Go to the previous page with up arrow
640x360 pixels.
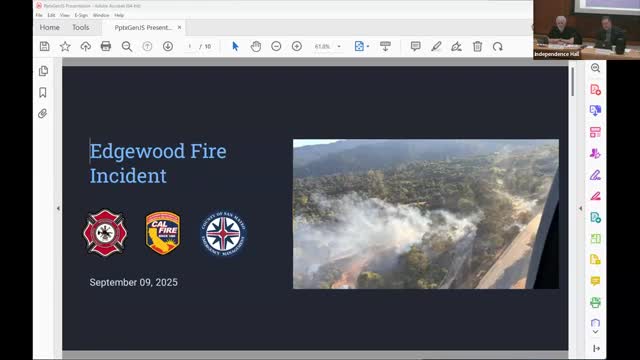pyautogui.click(x=147, y=47)
